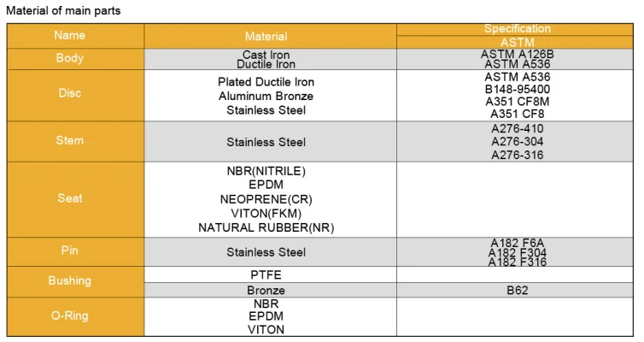Select the Pin row label
This screenshot has width=644, height=342.
pyautogui.click(x=70, y=251)
